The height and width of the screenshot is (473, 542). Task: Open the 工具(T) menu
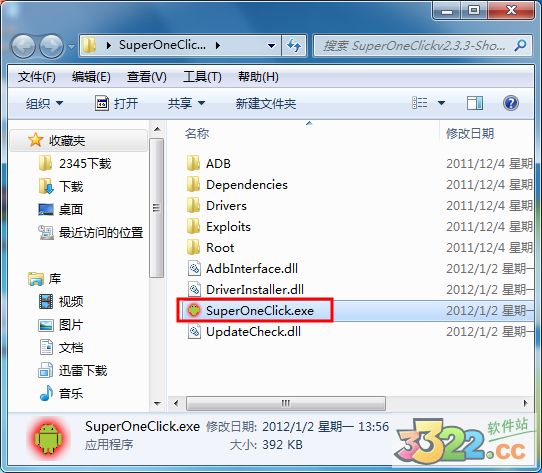pos(202,76)
